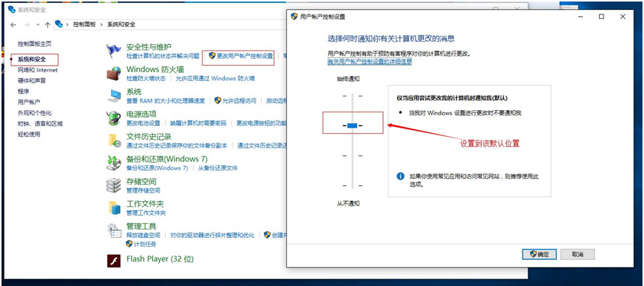Viewport: 644px width, 286px height.
Task: Select 系统和安全 in the sidebar
Action: click(32, 59)
